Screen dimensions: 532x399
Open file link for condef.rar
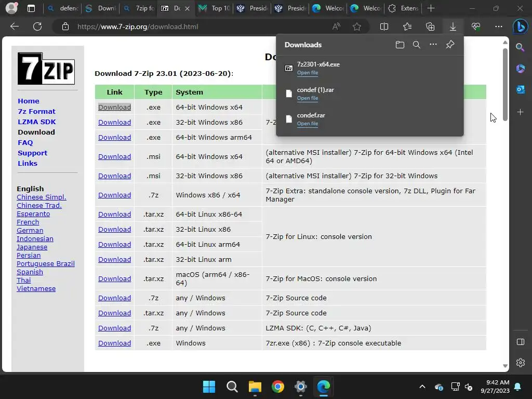pyautogui.click(x=308, y=124)
